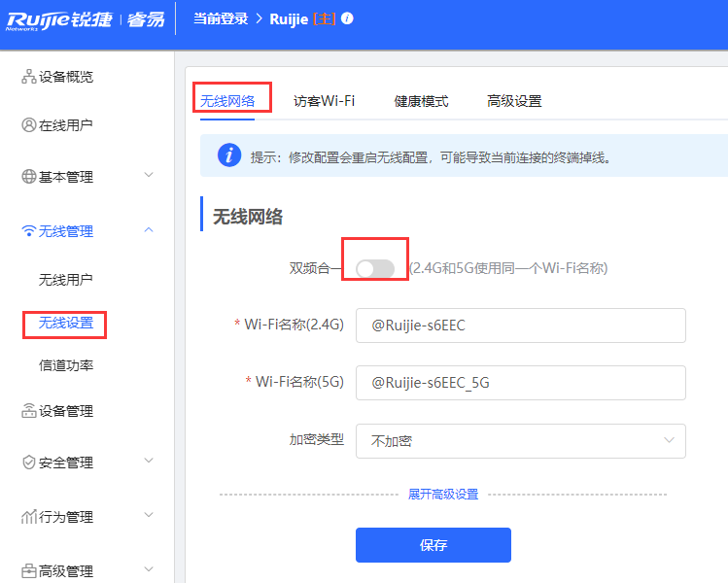Screen dimensions: 728x583
Task: Click the 基本管理 globe icon
Action: (x=28, y=177)
